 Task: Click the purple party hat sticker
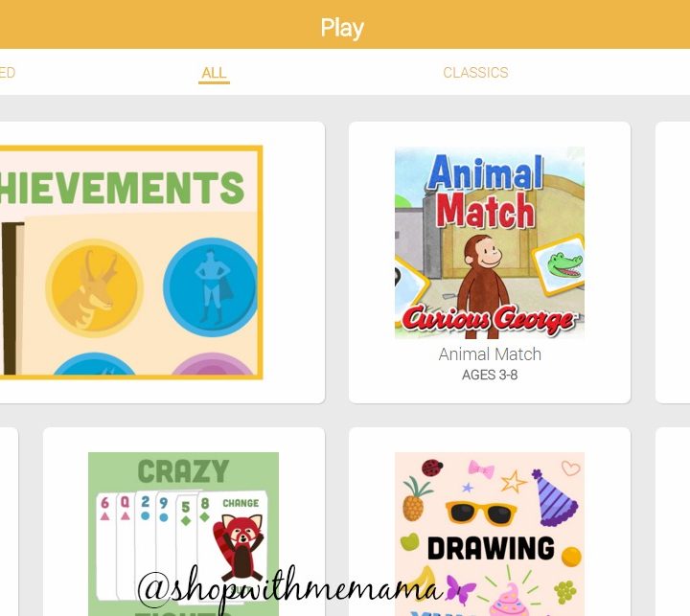click(553, 498)
